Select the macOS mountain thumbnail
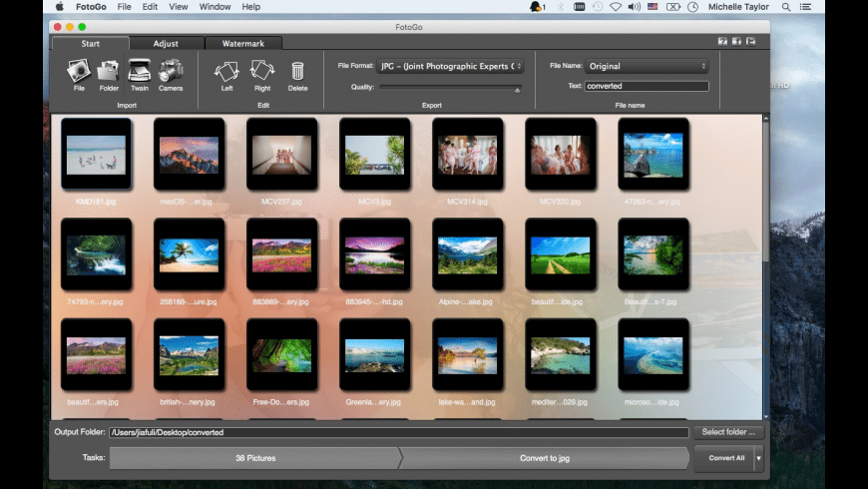The height and width of the screenshot is (489, 868). coord(189,155)
